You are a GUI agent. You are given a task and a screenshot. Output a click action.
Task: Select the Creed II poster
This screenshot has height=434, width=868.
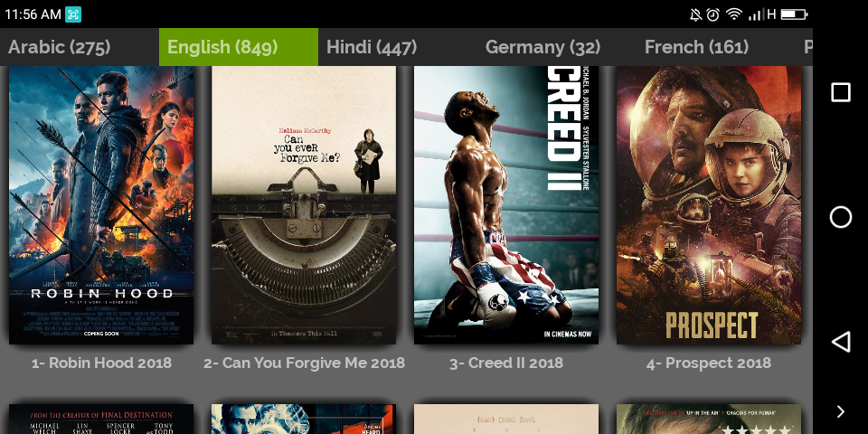pos(506,205)
